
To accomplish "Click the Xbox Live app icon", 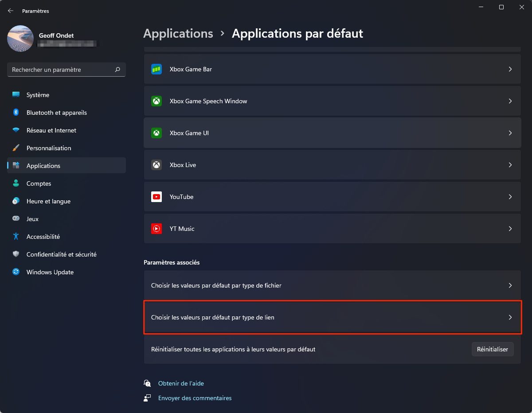I will [156, 165].
